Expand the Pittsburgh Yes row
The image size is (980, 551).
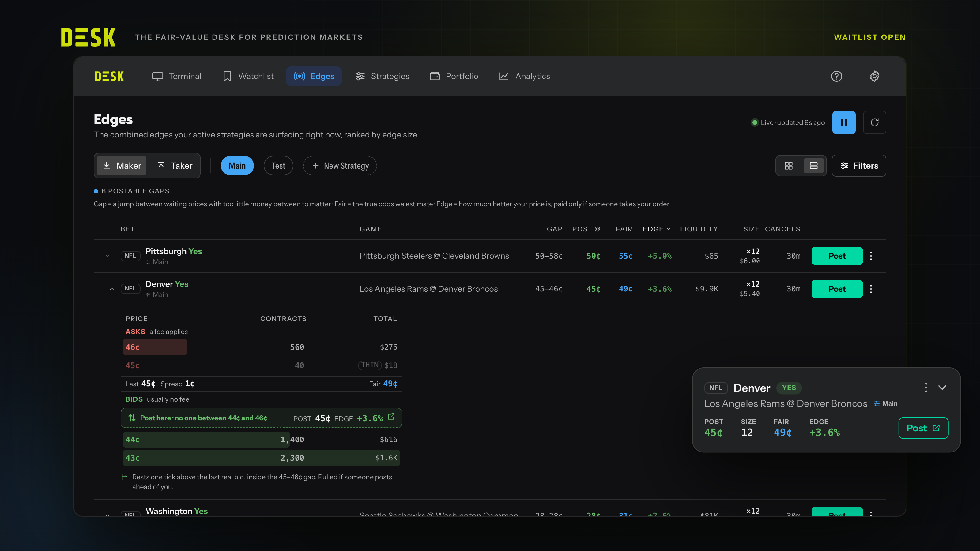click(107, 256)
